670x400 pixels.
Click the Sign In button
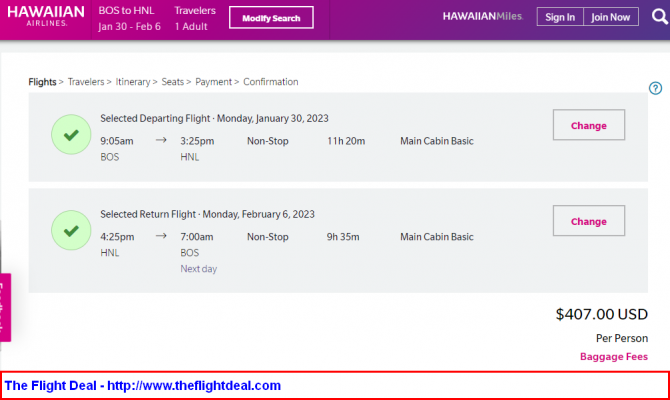(x=560, y=17)
